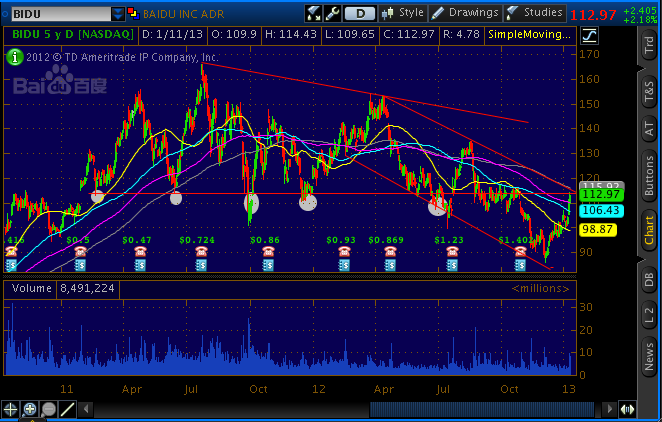Screen dimensions: 662x422
Task: Click the BAIDU INC ADR company name
Action: (184, 14)
